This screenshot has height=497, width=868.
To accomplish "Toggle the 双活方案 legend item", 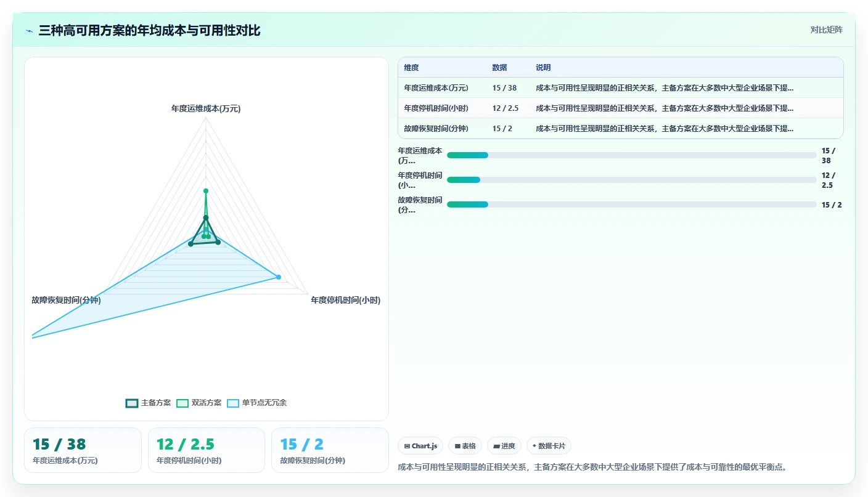I will point(199,403).
